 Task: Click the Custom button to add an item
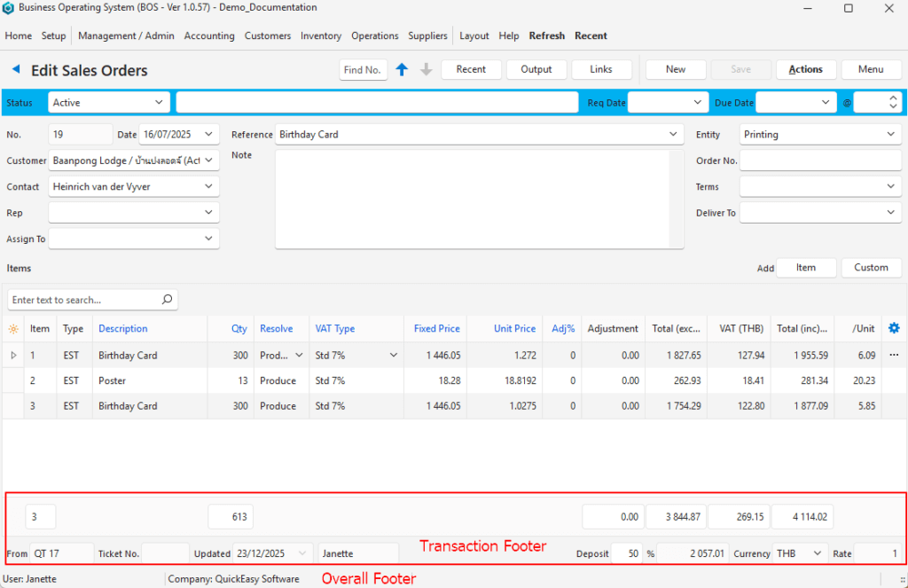tap(871, 268)
